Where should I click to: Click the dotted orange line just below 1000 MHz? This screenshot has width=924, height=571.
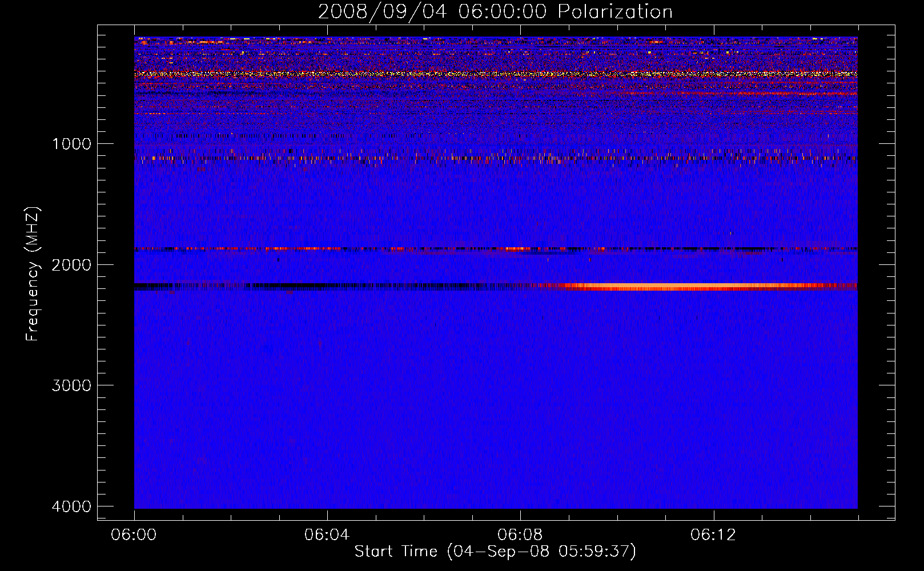coord(400,158)
